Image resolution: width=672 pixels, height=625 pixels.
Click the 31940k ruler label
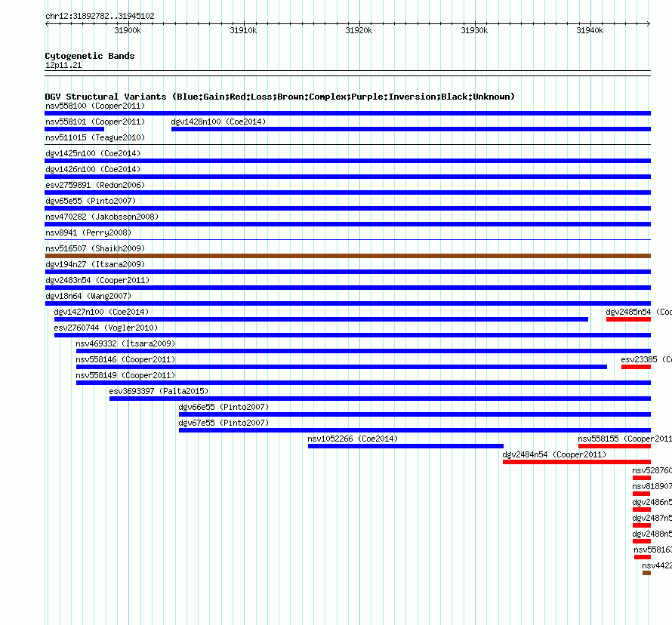[590, 30]
